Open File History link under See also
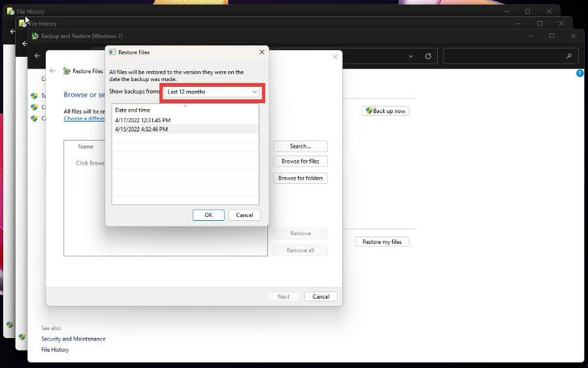The height and width of the screenshot is (368, 588). [x=55, y=350]
